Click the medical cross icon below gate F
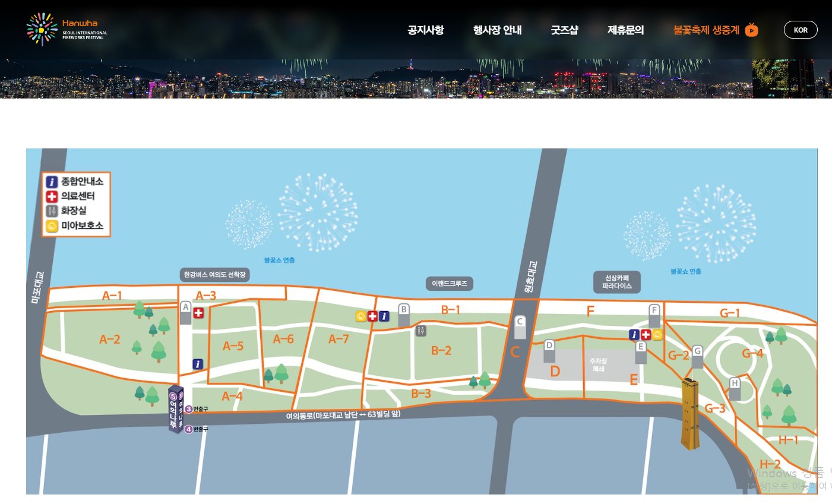Image resolution: width=832 pixels, height=504 pixels. (646, 335)
